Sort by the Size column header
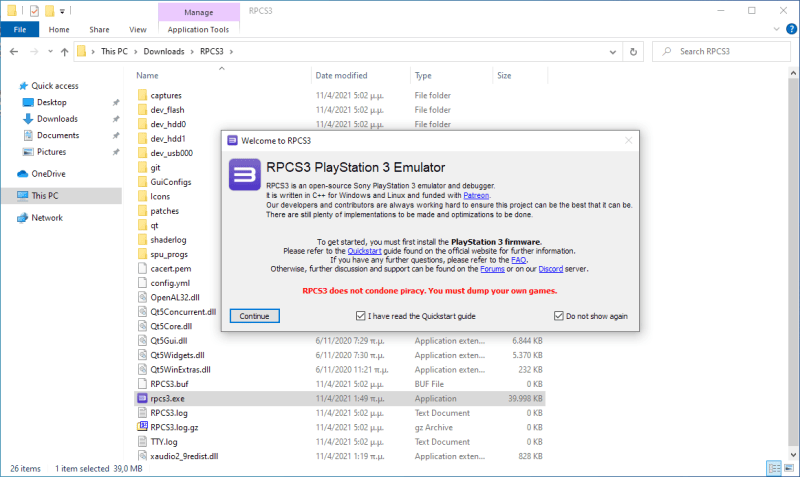 (x=504, y=76)
